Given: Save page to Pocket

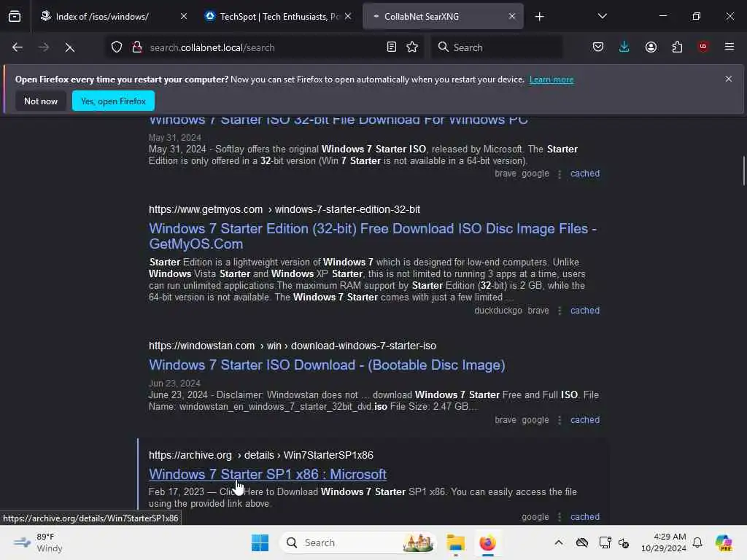Looking at the screenshot, I should (x=598, y=47).
